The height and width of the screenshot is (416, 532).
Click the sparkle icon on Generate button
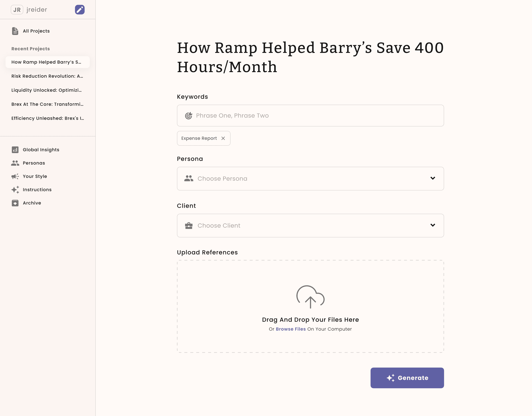(390, 378)
